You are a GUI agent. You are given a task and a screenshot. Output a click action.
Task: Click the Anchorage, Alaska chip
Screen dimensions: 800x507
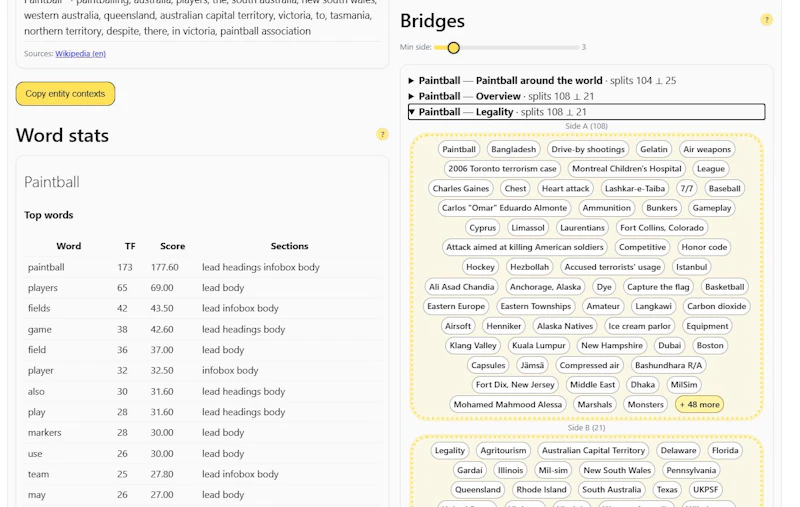545,287
